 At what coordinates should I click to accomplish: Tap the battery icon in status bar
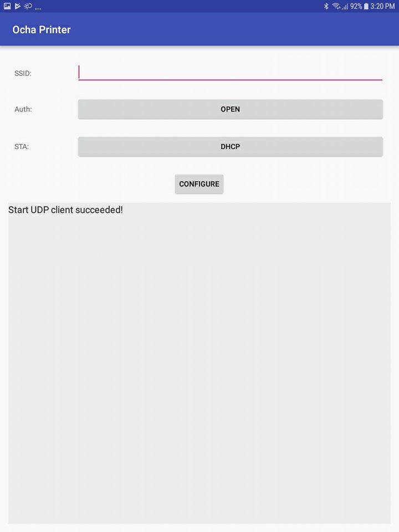pos(366,6)
